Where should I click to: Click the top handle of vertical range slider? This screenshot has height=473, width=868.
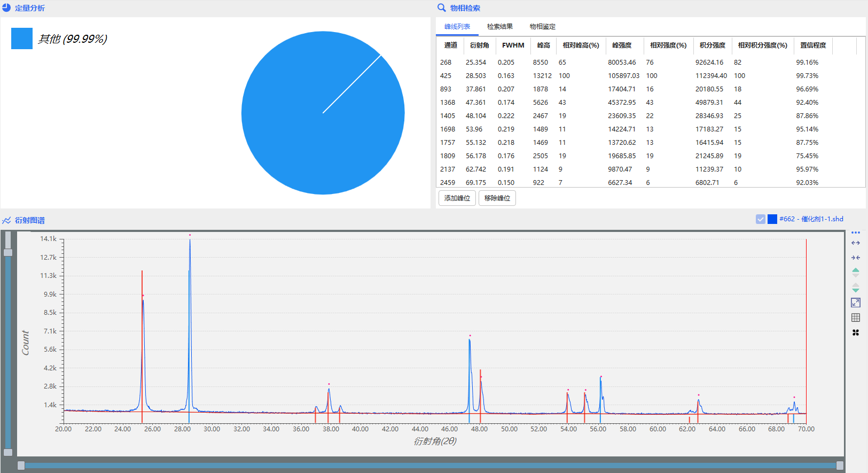click(x=8, y=252)
